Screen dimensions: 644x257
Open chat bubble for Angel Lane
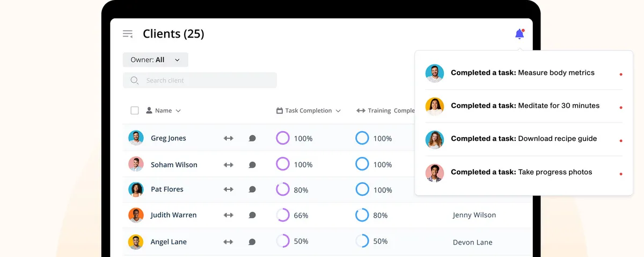point(252,242)
